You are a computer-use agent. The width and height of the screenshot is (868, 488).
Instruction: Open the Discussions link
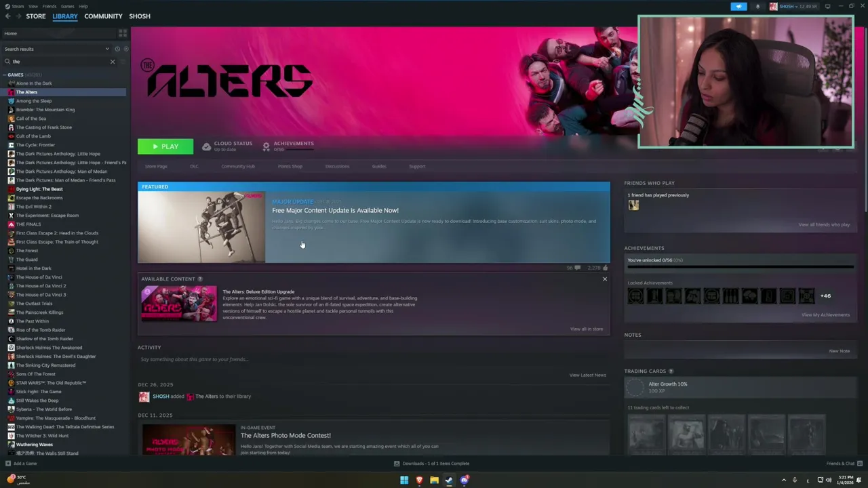click(337, 167)
